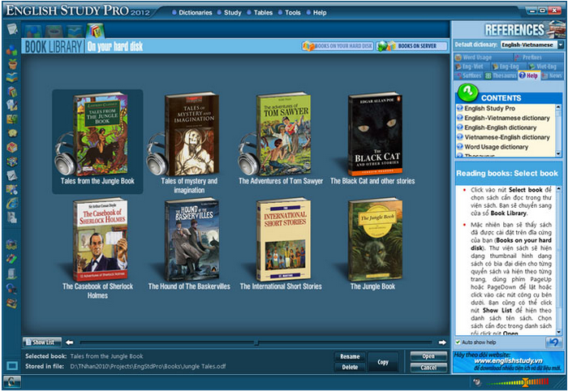Screen dimensions: 568x392
Task: Click the blue back arrow in help panel
Action: click(553, 342)
